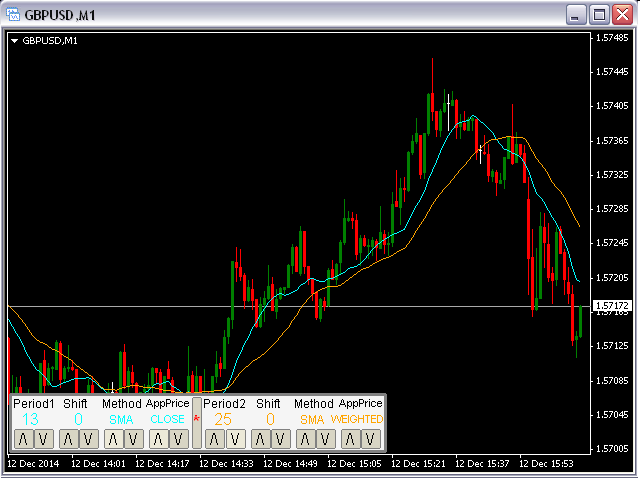Switch first Method using down arrow
The image size is (640, 480).
[x=132, y=438]
